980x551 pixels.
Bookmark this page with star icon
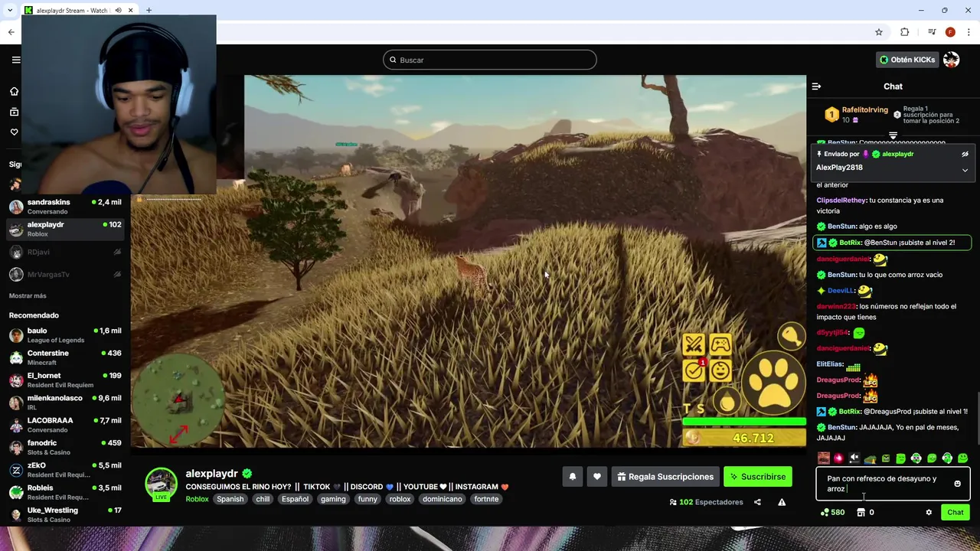tap(879, 32)
